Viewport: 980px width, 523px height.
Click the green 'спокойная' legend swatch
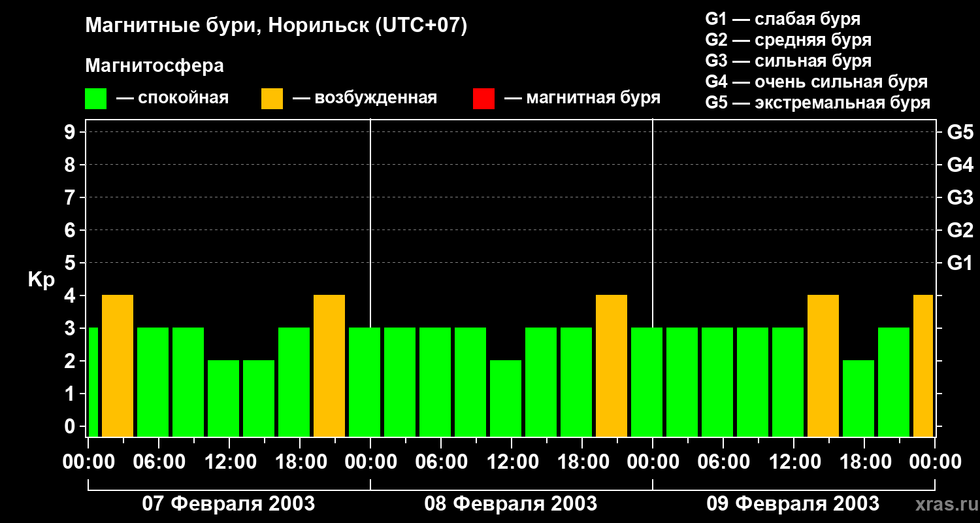point(96,99)
